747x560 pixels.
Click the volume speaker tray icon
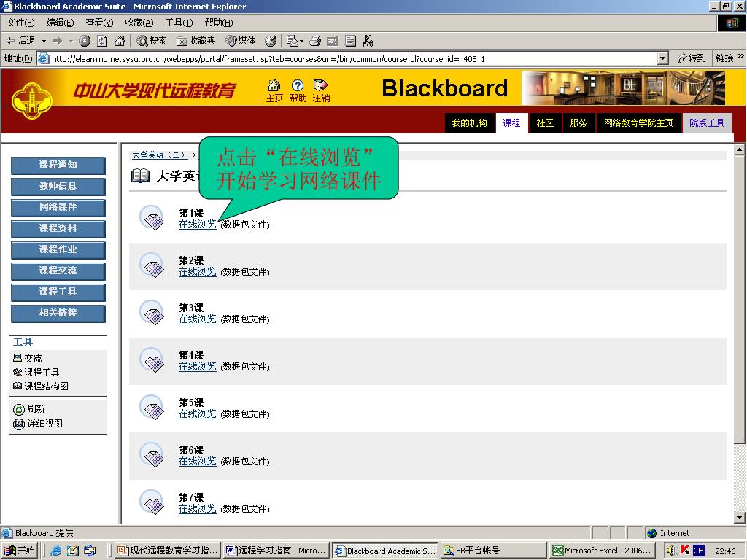coord(671,551)
